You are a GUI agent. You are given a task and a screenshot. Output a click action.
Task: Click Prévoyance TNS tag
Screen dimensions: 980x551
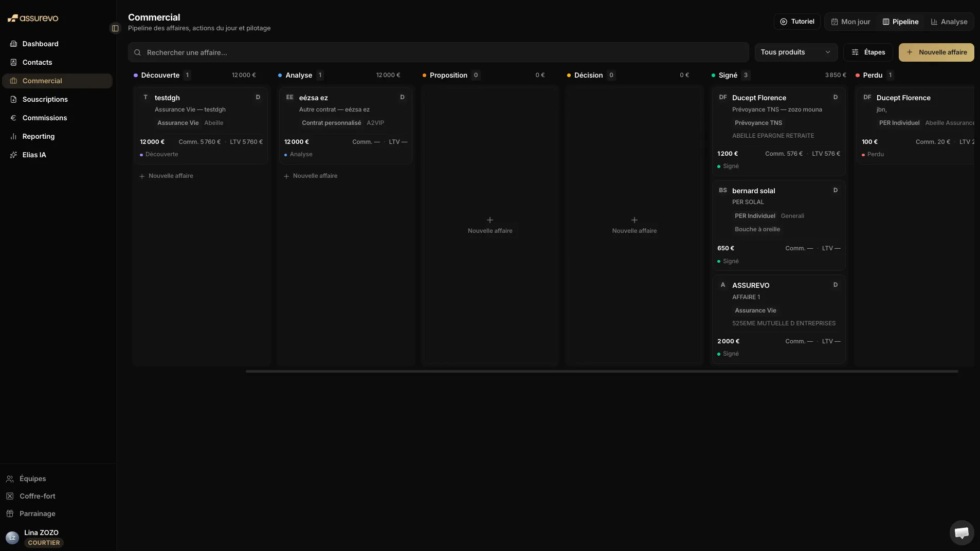click(758, 123)
